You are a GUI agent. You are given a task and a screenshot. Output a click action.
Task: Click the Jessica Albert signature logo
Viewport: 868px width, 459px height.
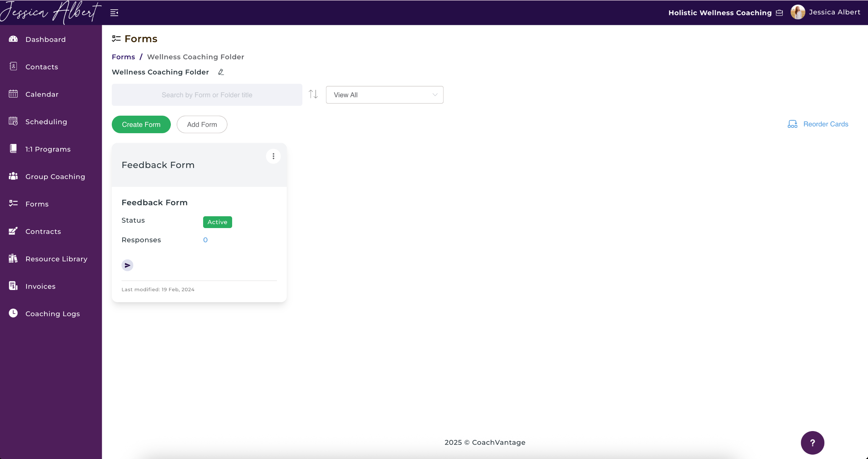(x=51, y=13)
